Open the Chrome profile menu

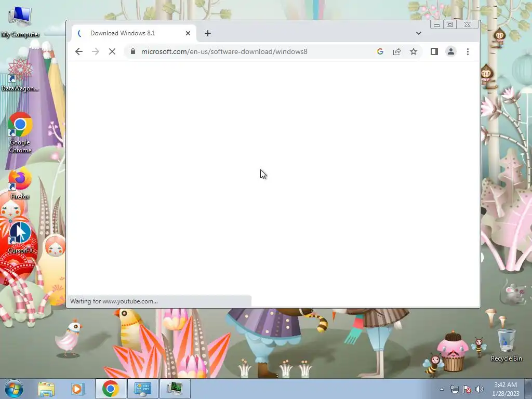point(451,51)
